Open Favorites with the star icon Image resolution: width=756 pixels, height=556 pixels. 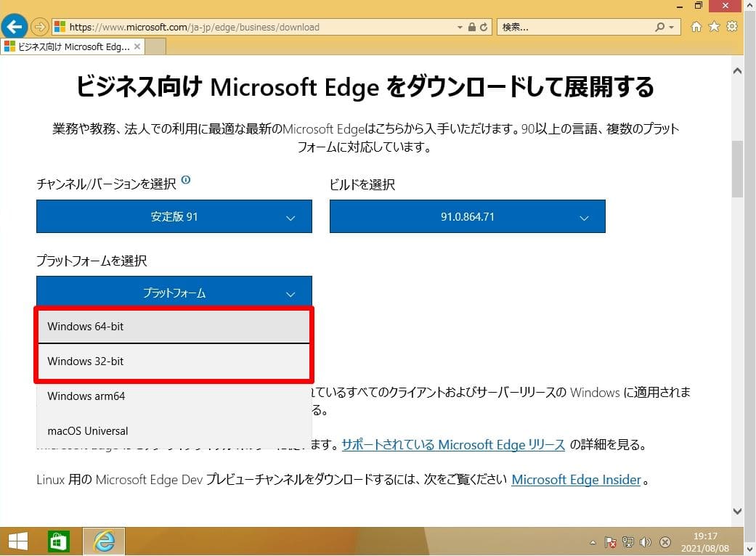point(714,27)
